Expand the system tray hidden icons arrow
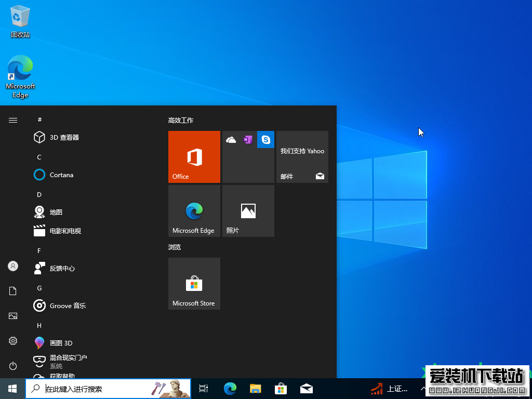The width and height of the screenshot is (532, 399). [423, 389]
